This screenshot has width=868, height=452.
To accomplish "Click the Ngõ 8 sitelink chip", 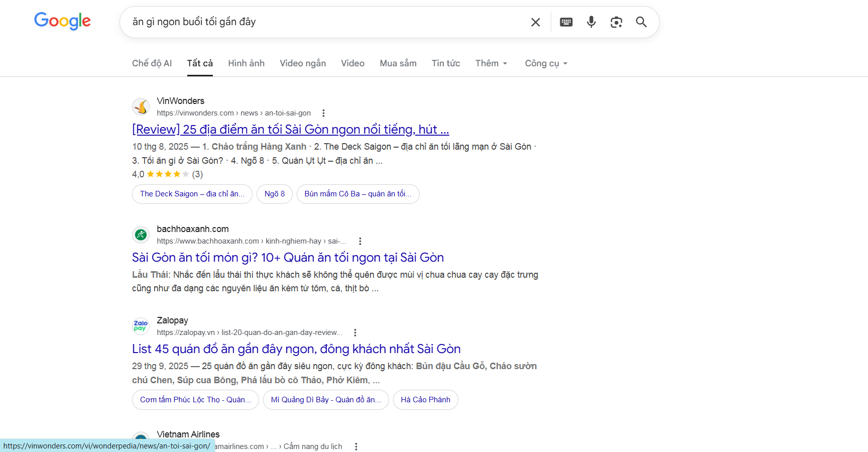I will coord(275,194).
